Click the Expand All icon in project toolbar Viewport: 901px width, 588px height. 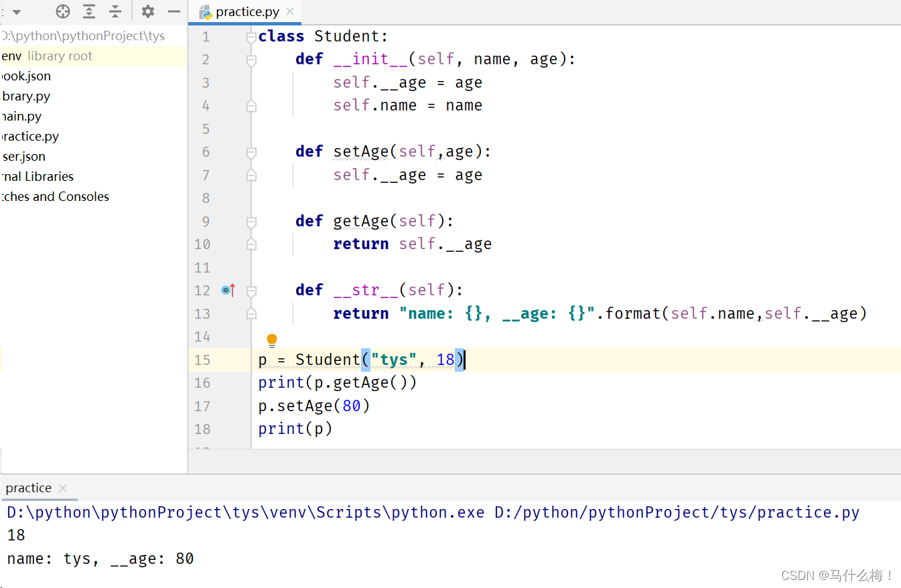click(89, 11)
